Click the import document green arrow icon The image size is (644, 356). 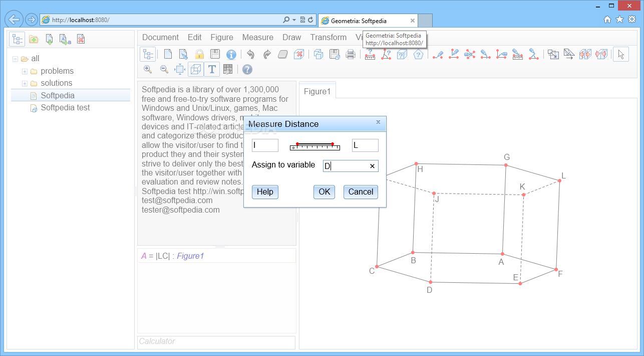[49, 39]
